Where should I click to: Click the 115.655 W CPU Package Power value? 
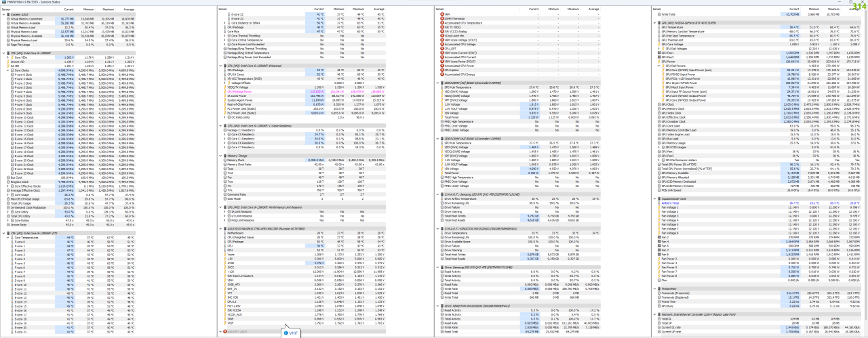(x=316, y=90)
